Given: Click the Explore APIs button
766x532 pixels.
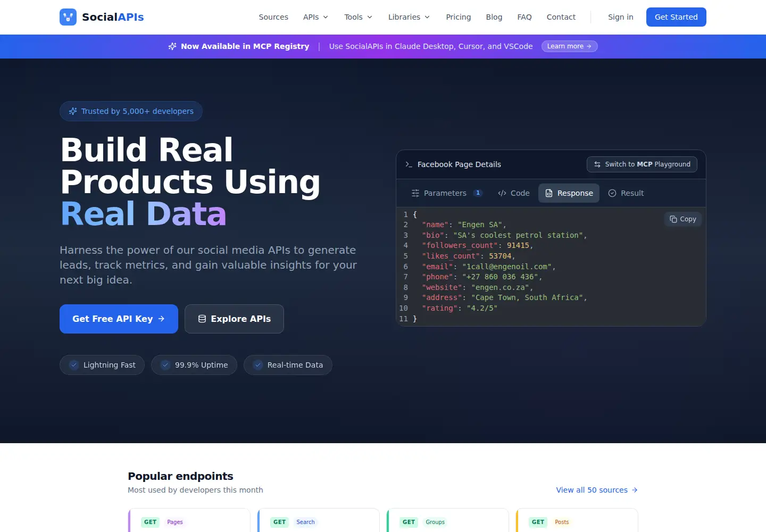Looking at the screenshot, I should pos(234,319).
